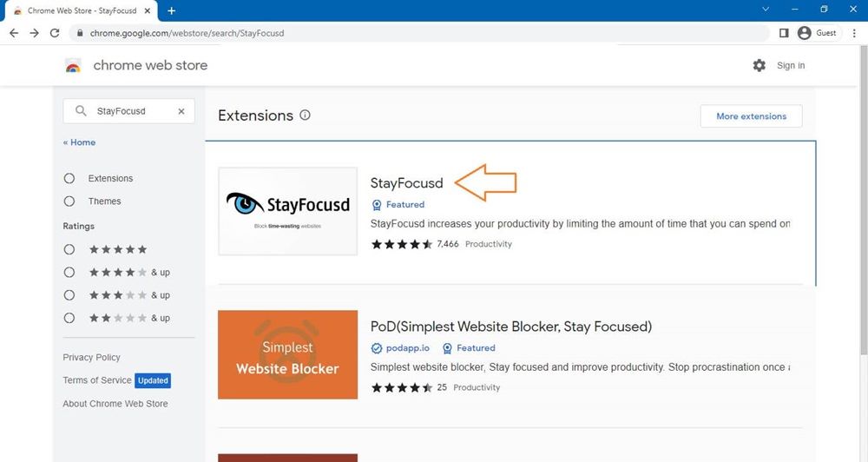Click the Updated badge
868x462 pixels.
click(x=153, y=380)
